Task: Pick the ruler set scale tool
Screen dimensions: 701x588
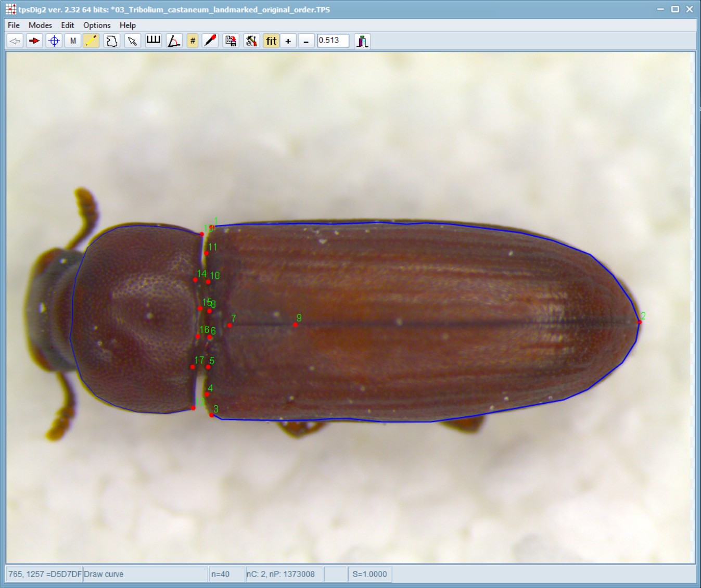Action: (x=153, y=41)
